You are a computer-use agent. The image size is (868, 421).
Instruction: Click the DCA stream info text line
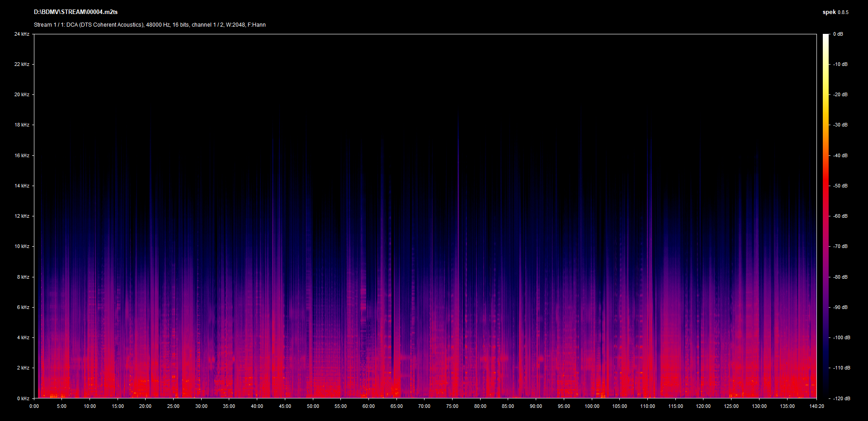point(150,25)
